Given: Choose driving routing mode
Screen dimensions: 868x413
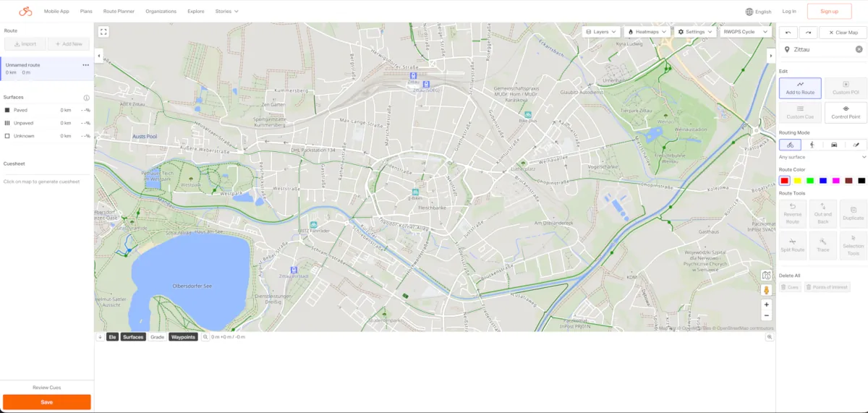Looking at the screenshot, I should point(834,145).
